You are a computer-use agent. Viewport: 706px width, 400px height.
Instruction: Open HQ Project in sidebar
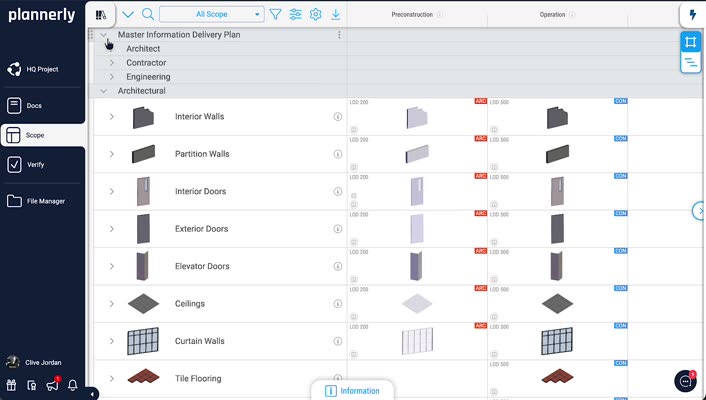click(42, 69)
